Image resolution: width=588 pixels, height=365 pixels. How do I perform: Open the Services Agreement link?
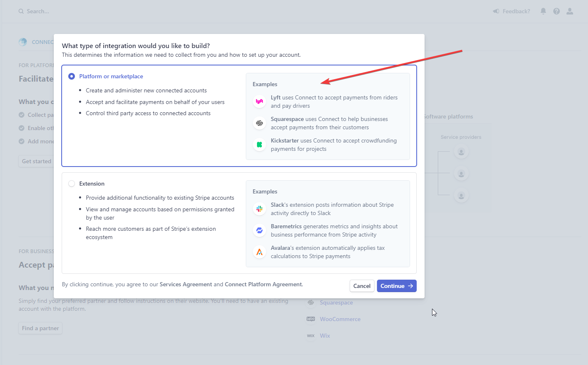coord(186,284)
